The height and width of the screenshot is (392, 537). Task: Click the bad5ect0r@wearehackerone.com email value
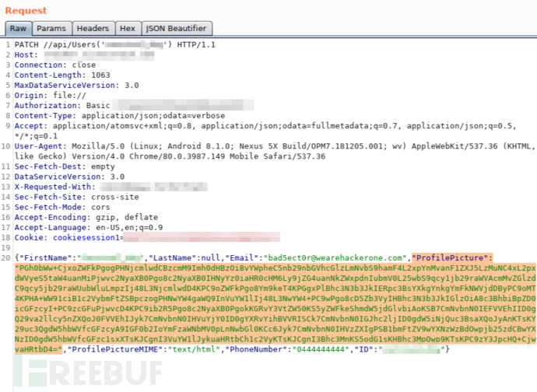pyautogui.click(x=335, y=258)
